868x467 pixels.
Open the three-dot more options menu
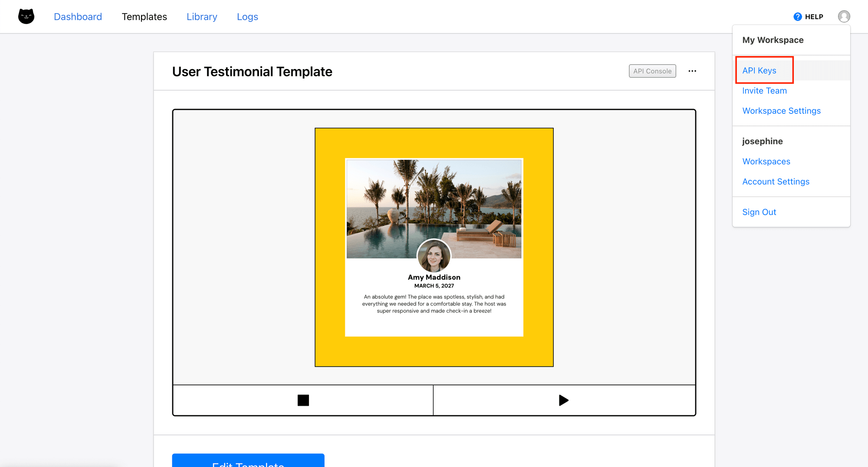tap(692, 71)
